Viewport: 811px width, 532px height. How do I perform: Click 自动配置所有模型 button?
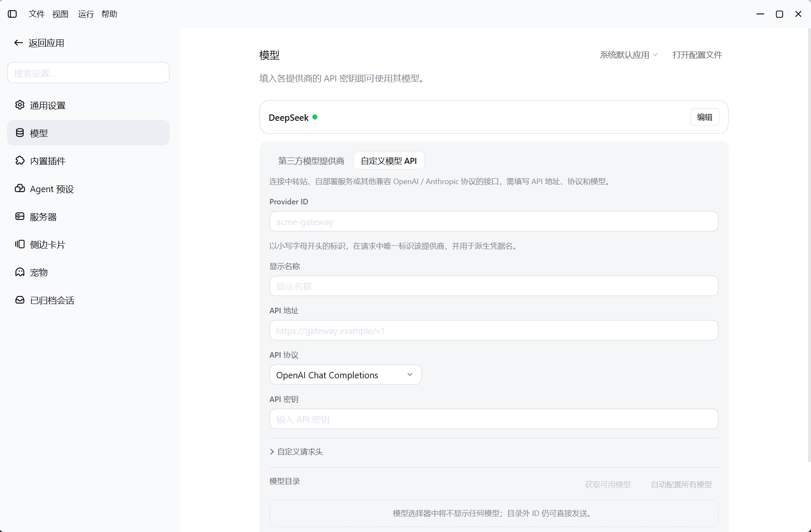[x=681, y=484]
